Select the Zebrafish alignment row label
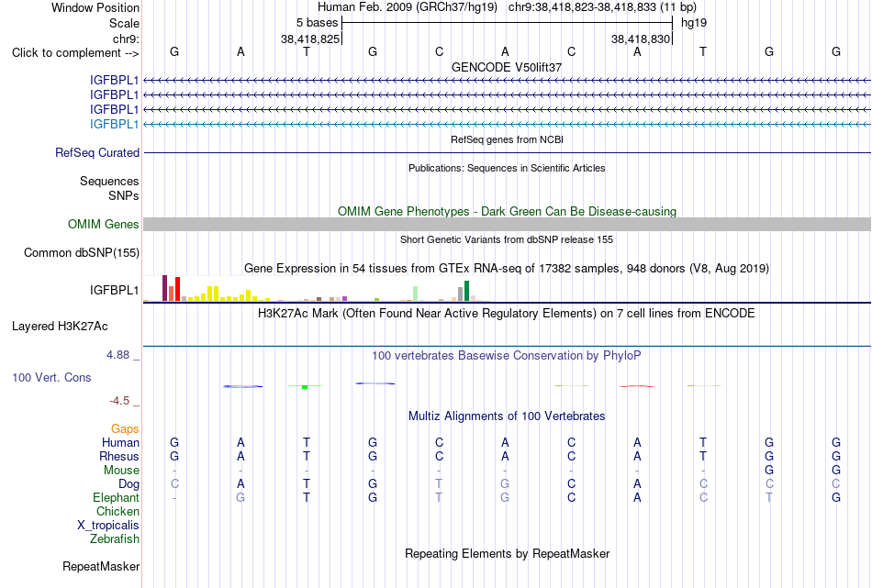 pyautogui.click(x=115, y=538)
